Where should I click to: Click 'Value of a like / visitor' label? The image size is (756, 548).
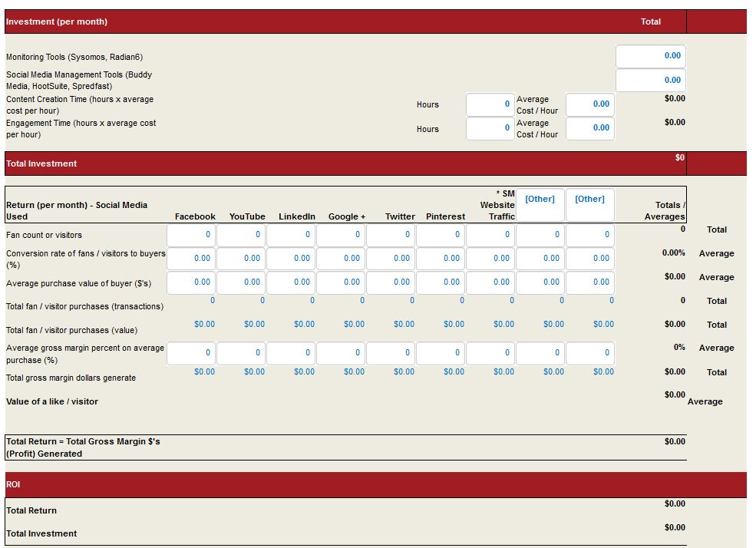pyautogui.click(x=52, y=401)
